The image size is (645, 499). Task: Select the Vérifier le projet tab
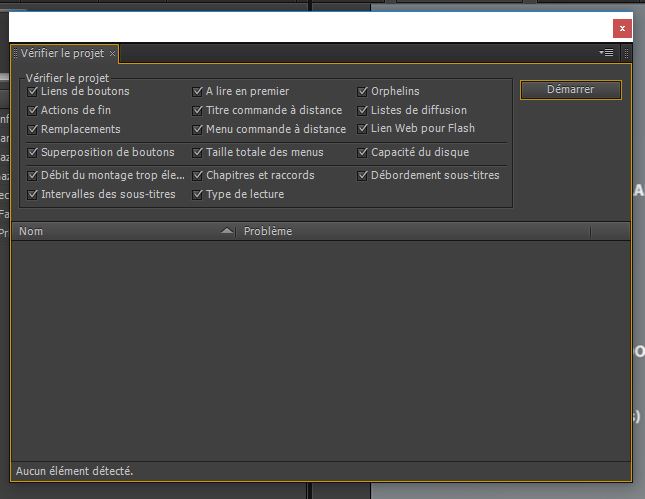[63, 53]
